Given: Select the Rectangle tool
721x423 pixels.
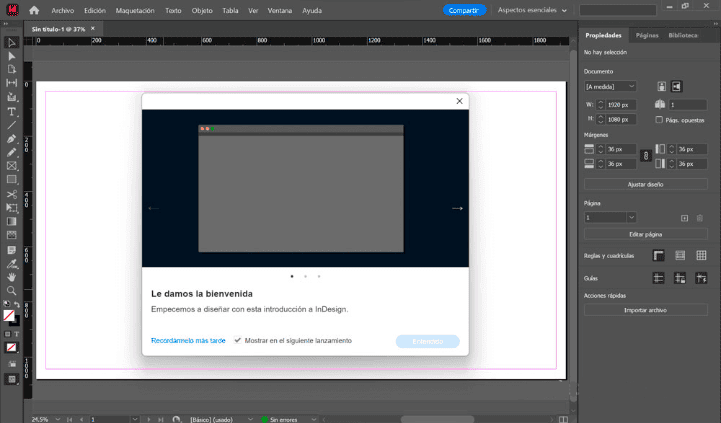Looking at the screenshot, I should (11, 180).
